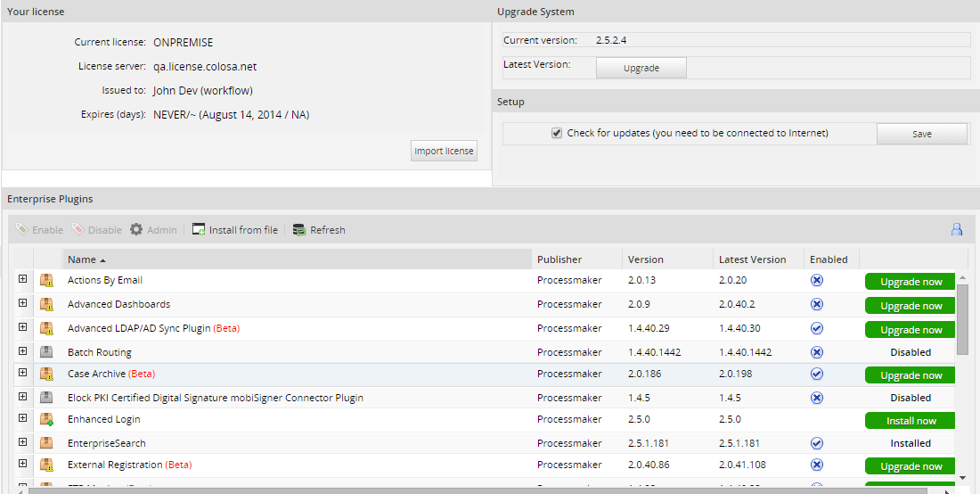Click the Admin gear icon

pos(136,229)
